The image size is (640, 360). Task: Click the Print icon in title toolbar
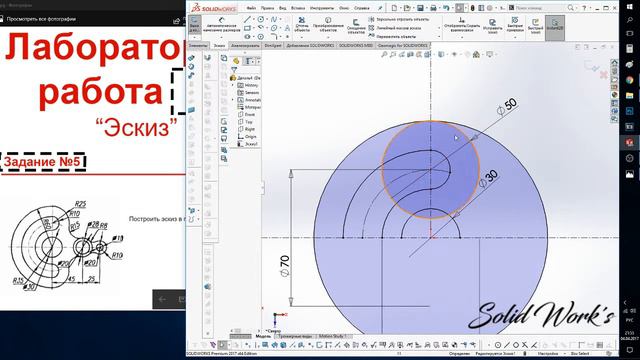(433, 8)
